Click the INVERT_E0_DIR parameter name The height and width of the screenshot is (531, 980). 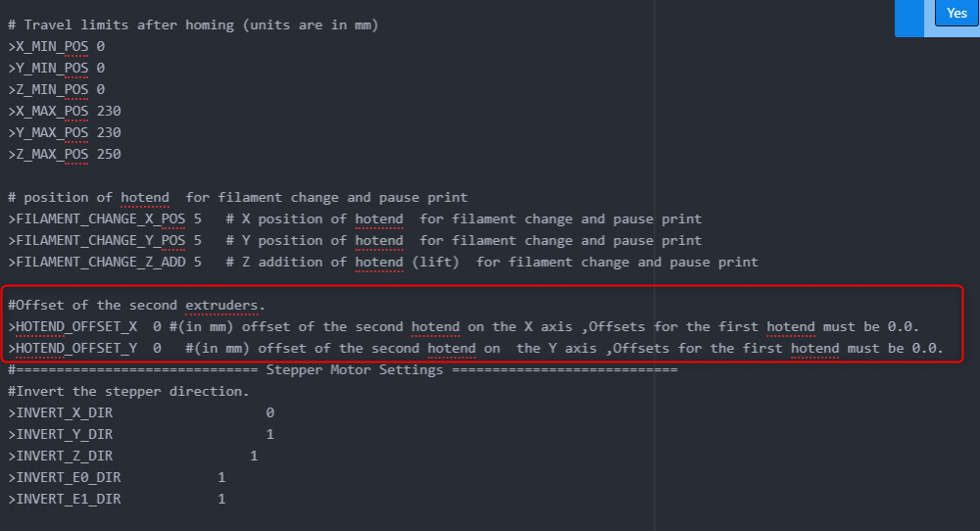(x=69, y=478)
